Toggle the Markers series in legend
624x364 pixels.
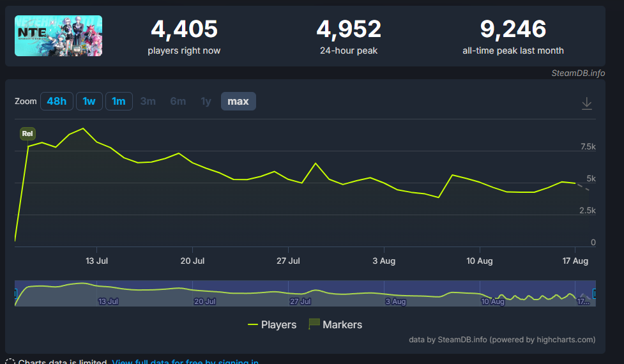(x=335, y=324)
